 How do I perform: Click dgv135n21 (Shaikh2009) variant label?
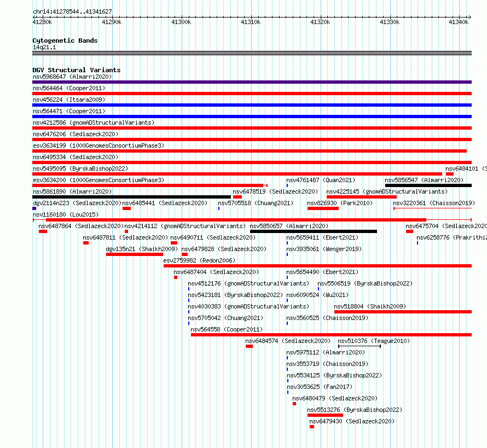tap(142, 249)
